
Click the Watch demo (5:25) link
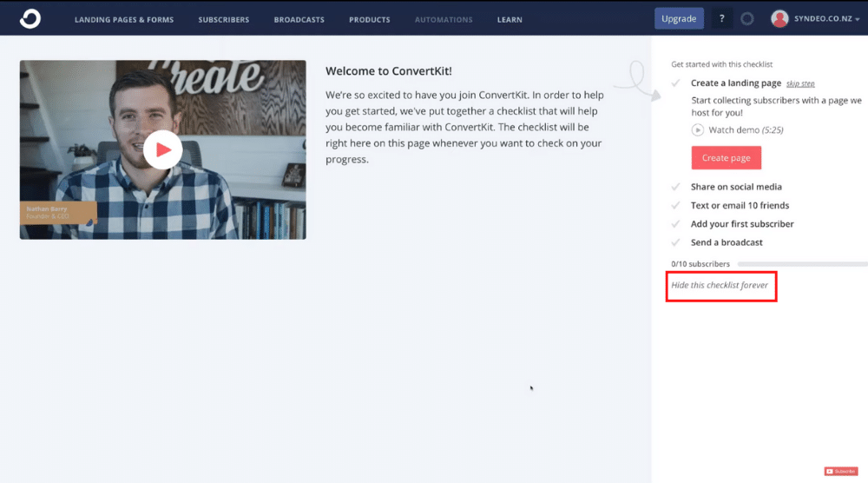pos(746,129)
